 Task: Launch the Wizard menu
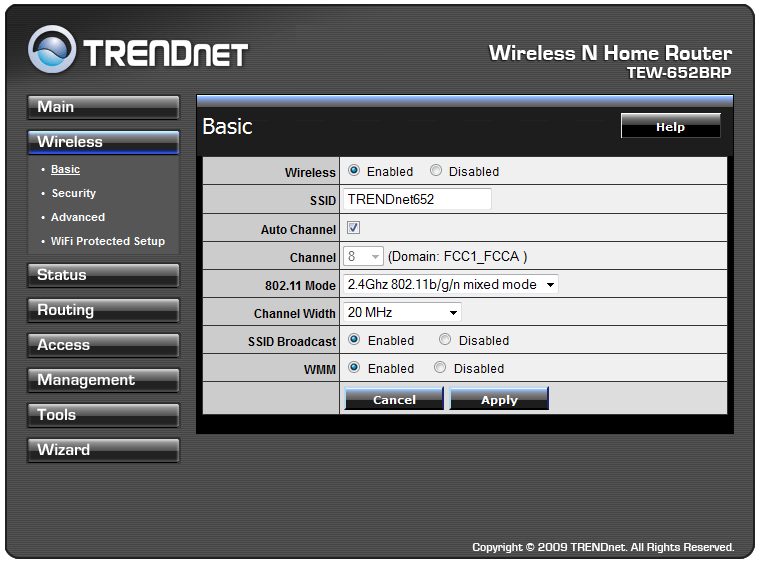pos(103,450)
